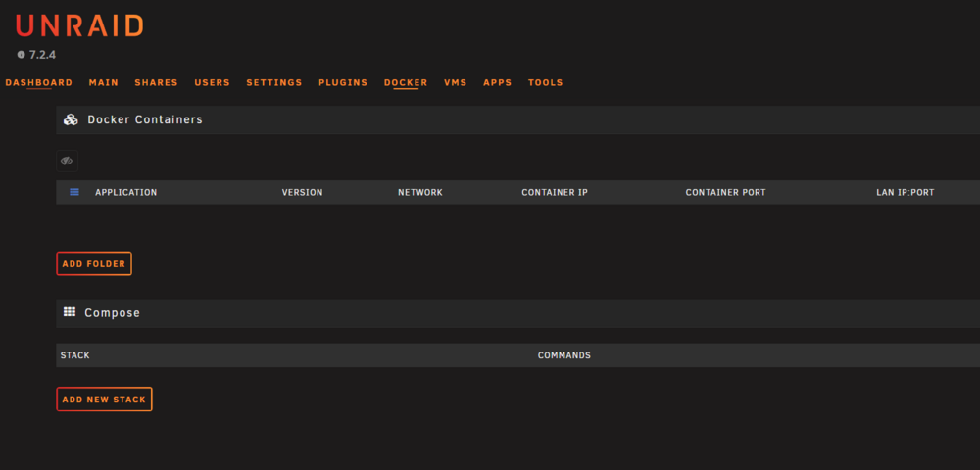Screen dimensions: 980x470
Task: Click the Unraid logo
Action: tap(80, 25)
